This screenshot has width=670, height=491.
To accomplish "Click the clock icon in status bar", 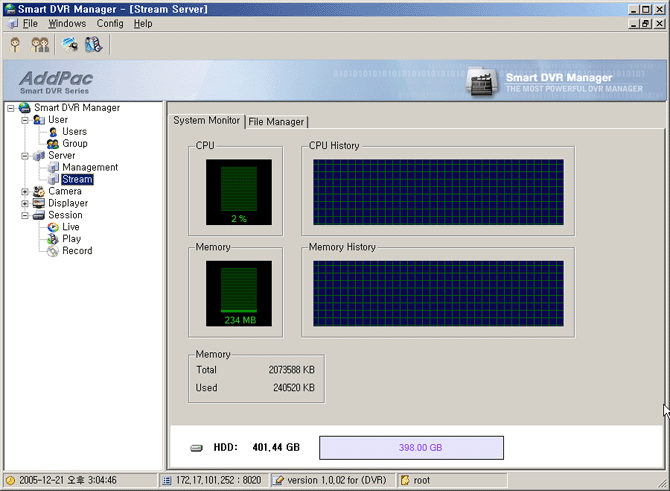I will coord(11,480).
